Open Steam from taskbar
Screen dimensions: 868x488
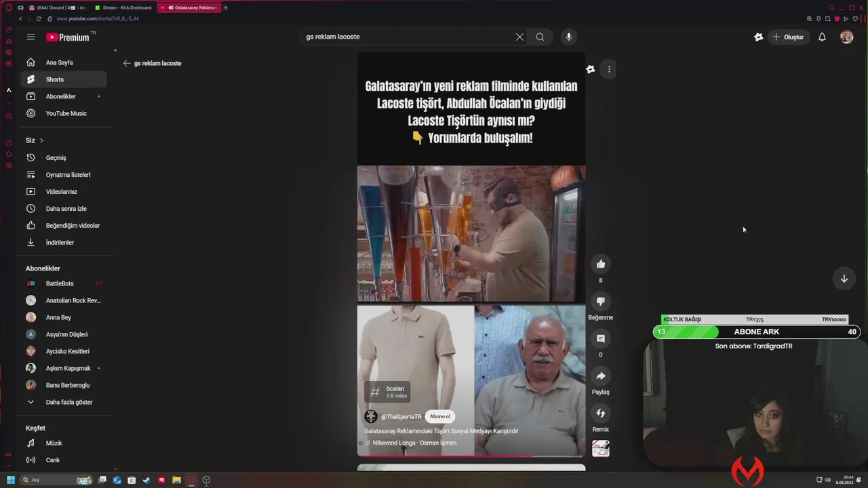146,480
